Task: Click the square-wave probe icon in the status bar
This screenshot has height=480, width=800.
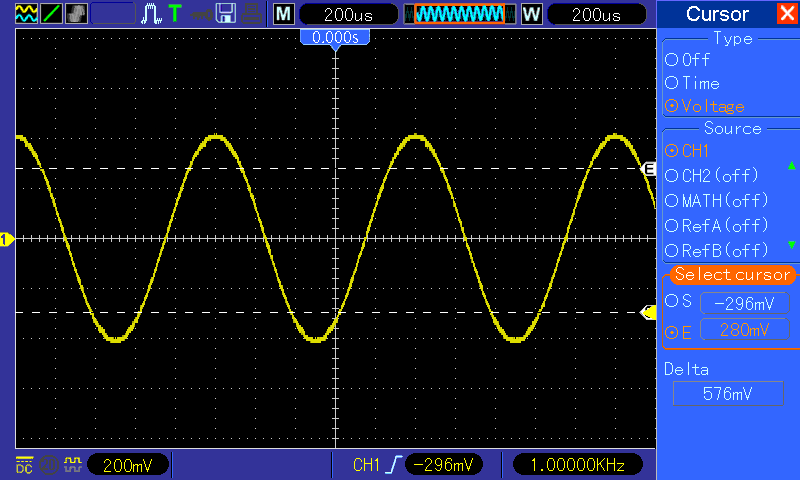Action: coord(72,464)
